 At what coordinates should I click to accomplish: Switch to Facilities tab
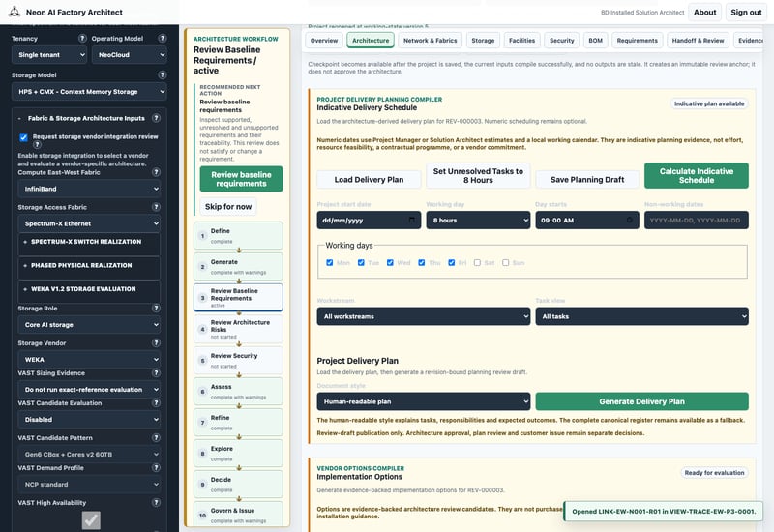click(x=521, y=40)
